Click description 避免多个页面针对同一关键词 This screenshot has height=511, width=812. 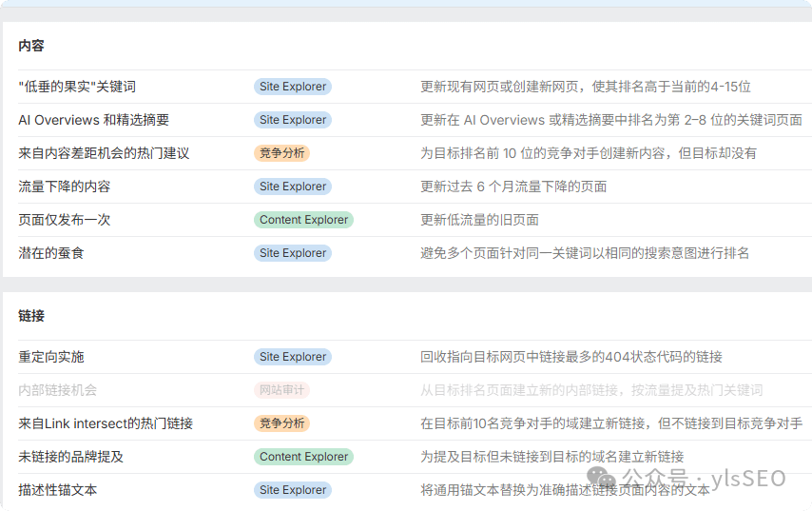[x=585, y=253]
